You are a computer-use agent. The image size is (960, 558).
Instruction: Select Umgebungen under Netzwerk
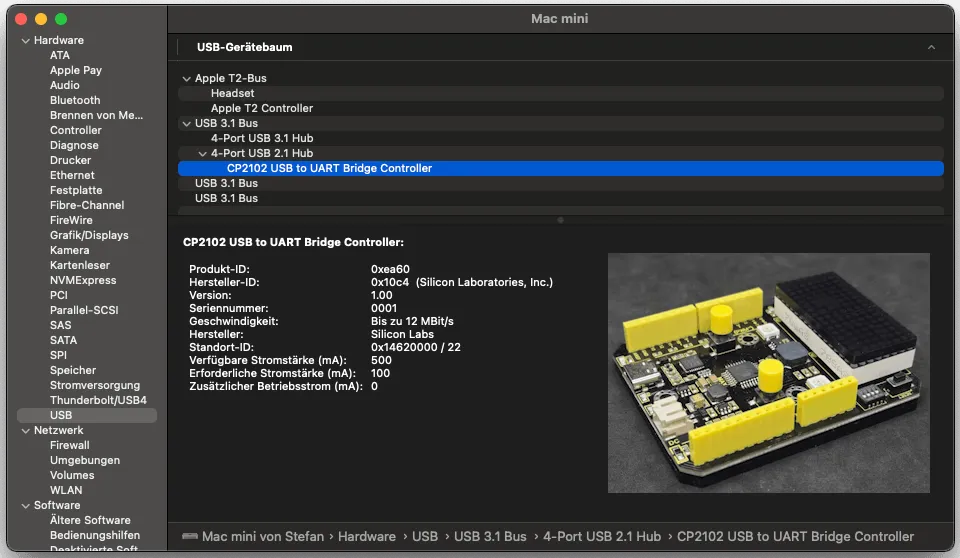(x=85, y=461)
